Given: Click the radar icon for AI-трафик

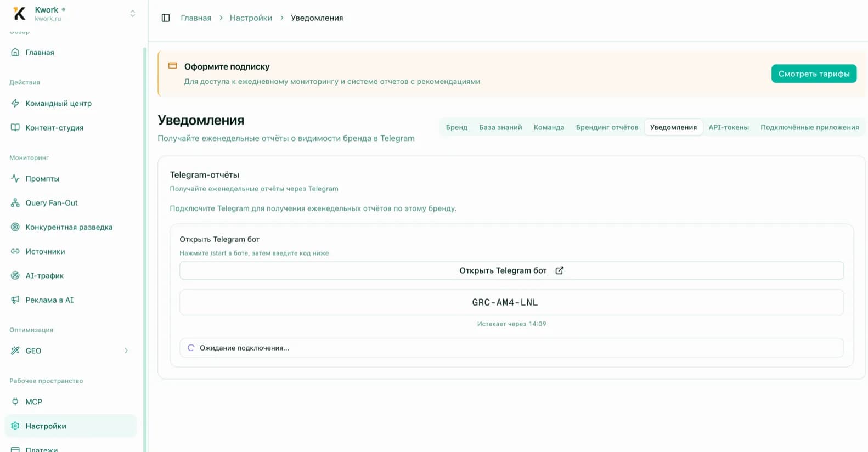Looking at the screenshot, I should tap(15, 276).
